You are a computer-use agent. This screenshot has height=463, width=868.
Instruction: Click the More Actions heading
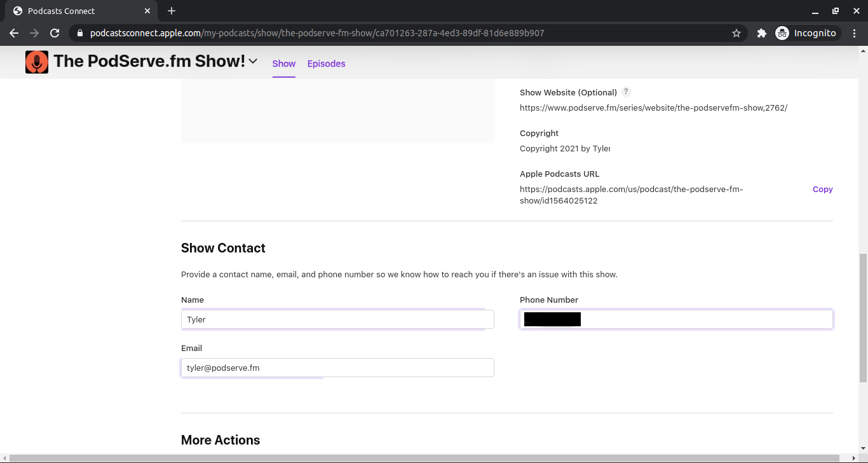click(x=220, y=440)
